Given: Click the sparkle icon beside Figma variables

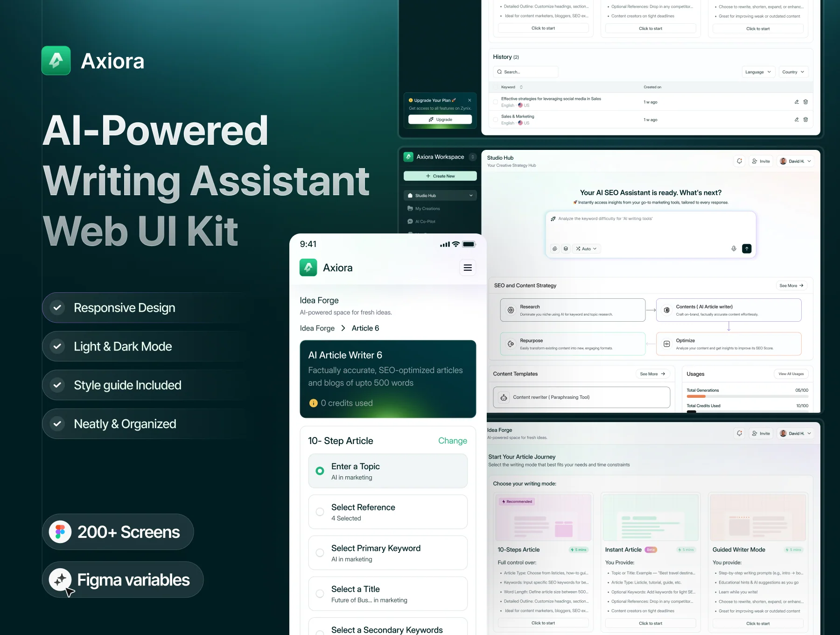Looking at the screenshot, I should click(60, 580).
